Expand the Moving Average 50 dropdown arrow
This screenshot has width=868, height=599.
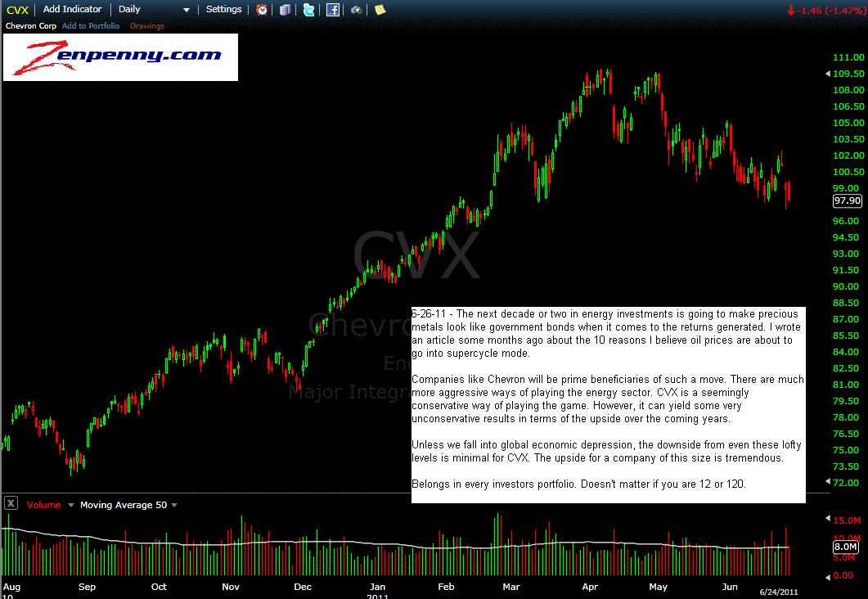point(174,505)
